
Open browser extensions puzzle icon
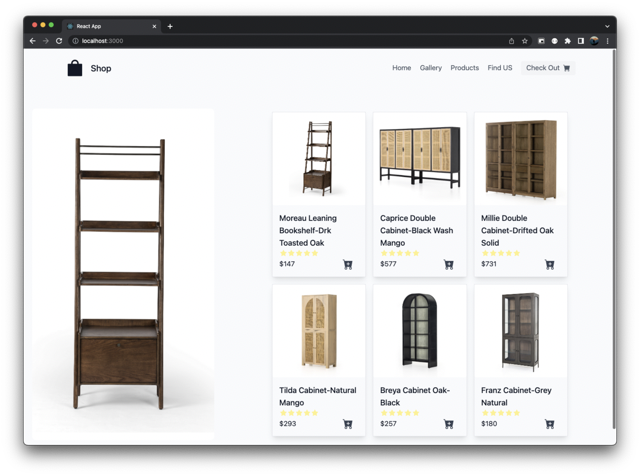click(567, 41)
